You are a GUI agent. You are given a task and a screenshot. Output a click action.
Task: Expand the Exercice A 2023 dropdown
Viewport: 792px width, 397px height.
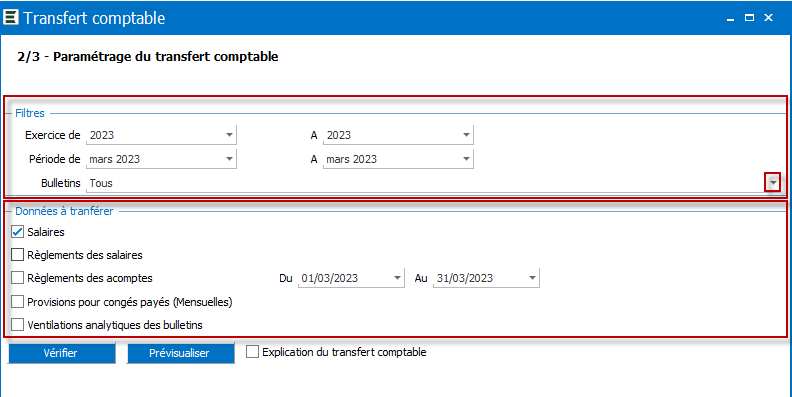coord(466,135)
